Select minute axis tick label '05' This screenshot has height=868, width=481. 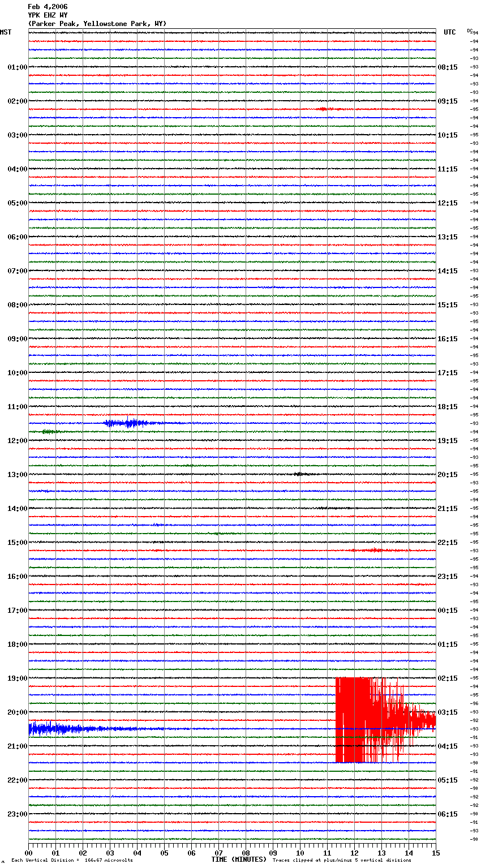(x=165, y=853)
